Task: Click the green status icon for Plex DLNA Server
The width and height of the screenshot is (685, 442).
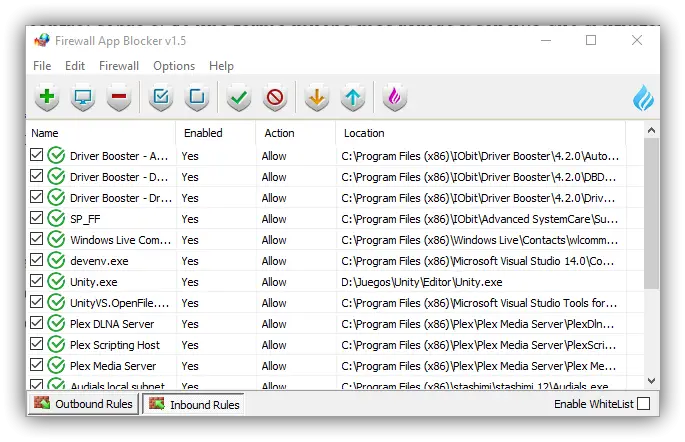Action: pyautogui.click(x=56, y=324)
